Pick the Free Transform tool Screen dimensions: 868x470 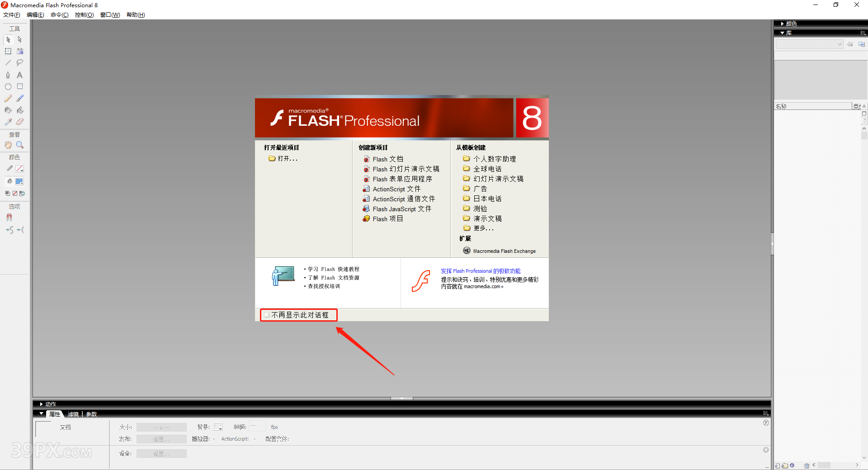[8, 51]
